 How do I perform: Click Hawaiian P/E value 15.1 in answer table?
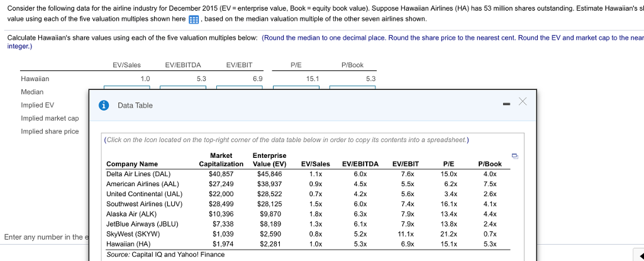313,79
